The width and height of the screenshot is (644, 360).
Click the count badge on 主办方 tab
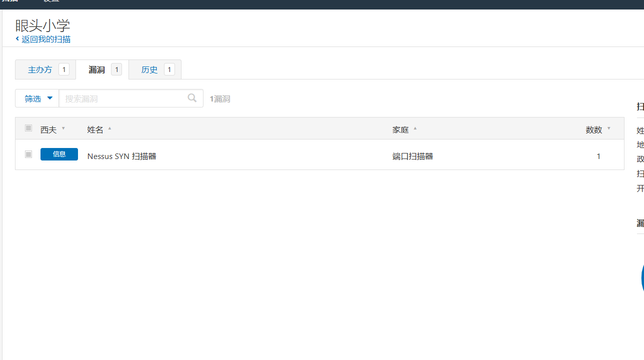click(x=63, y=69)
